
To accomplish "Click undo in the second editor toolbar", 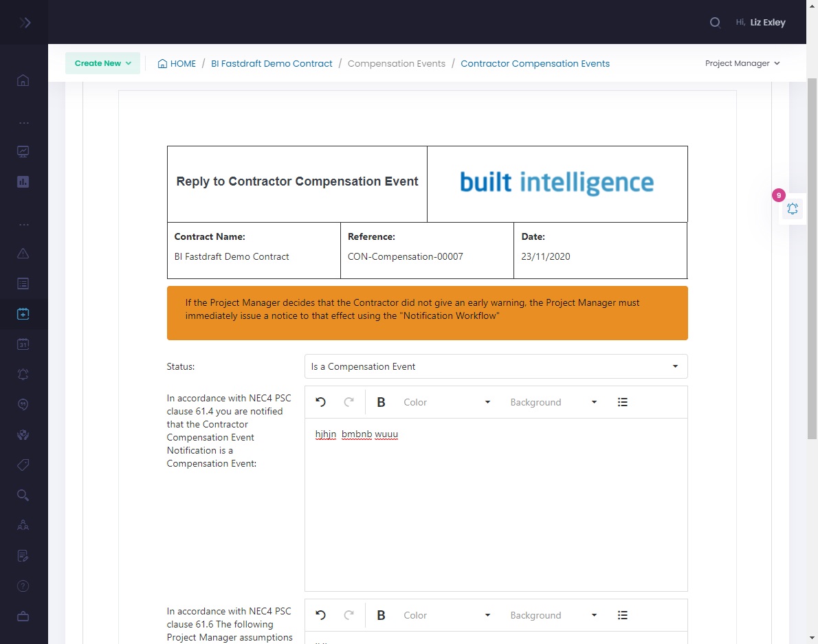I will pos(320,616).
